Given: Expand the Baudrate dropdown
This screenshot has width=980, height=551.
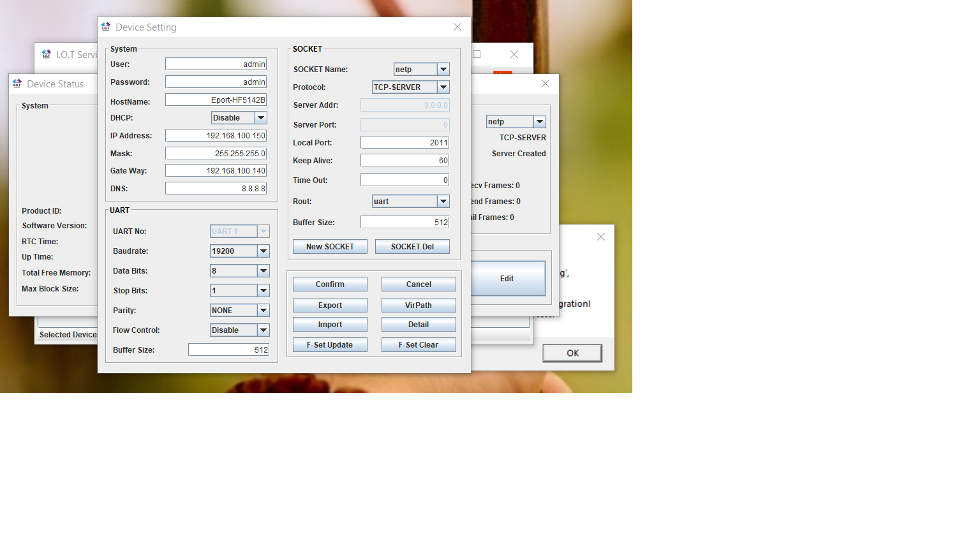Looking at the screenshot, I should tap(263, 251).
